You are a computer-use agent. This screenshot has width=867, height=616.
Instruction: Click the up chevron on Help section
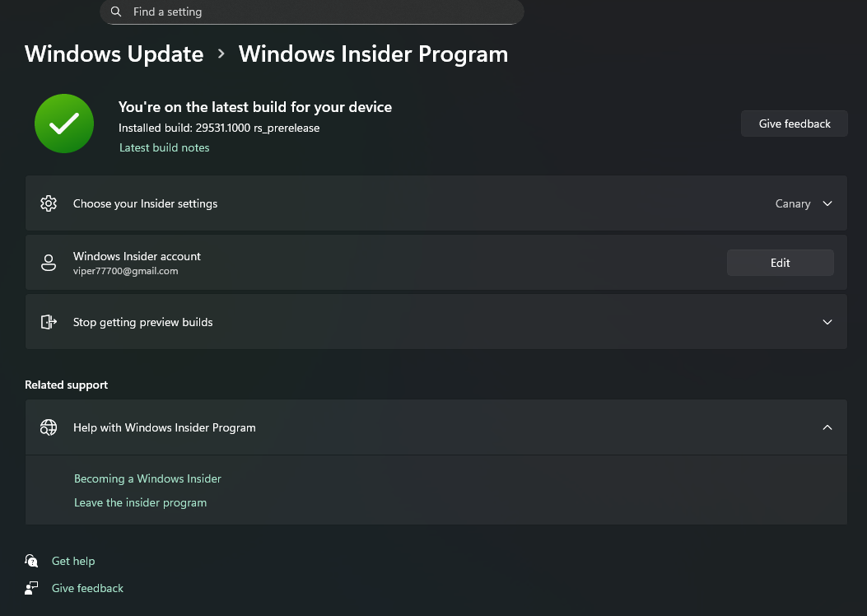pyautogui.click(x=827, y=427)
